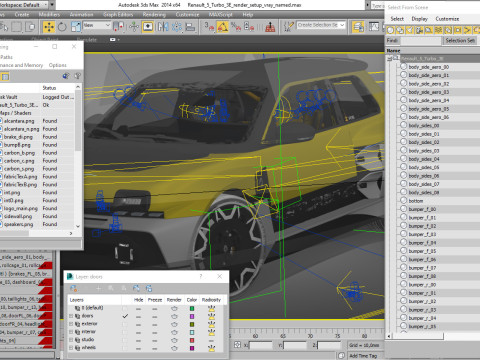This screenshot has width=480, height=360.
Task: Expand the wheels layer node
Action: pos(71,348)
